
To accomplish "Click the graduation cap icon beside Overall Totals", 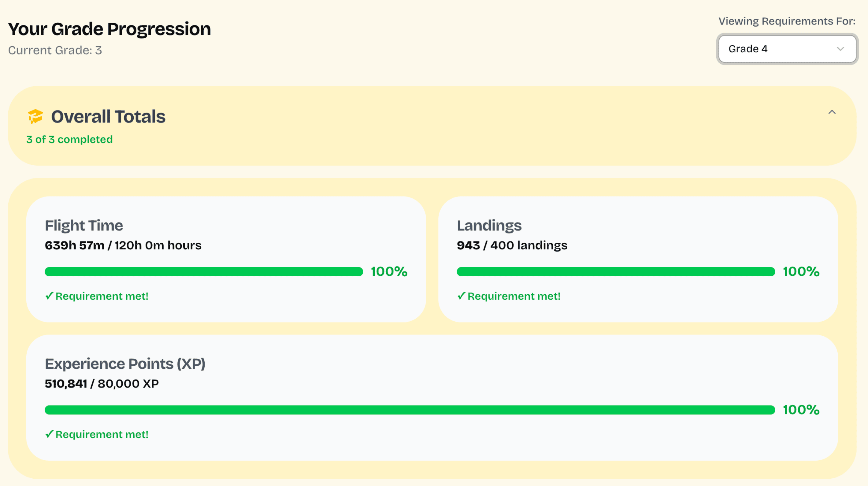I will tap(35, 116).
